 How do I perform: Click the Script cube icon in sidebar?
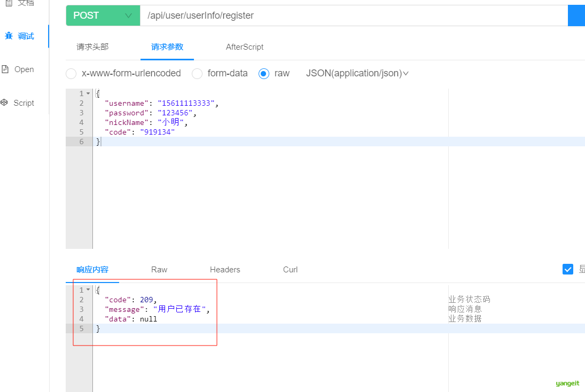tap(4, 103)
